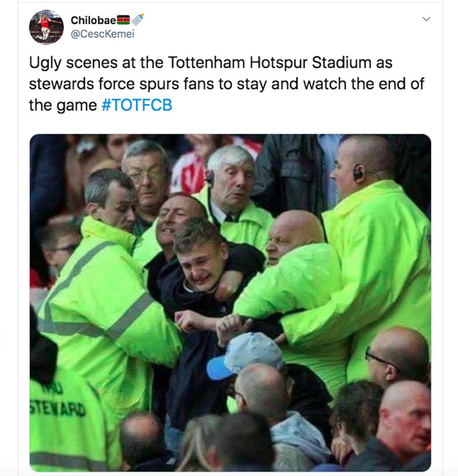Screen dimensions: 458x476
Task: Click the Chilobae display name
Action: [93, 20]
